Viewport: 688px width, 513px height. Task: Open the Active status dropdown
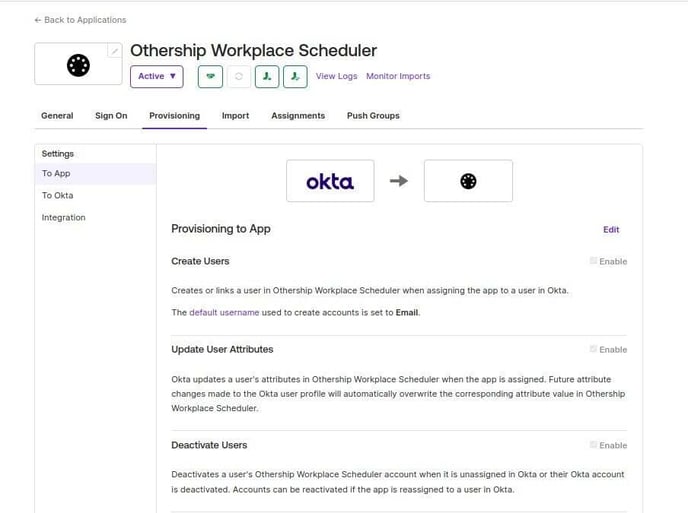157,76
